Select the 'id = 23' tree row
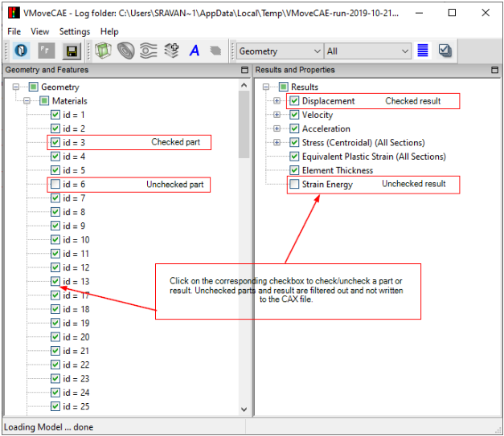This screenshot has width=504, height=436. pos(76,378)
